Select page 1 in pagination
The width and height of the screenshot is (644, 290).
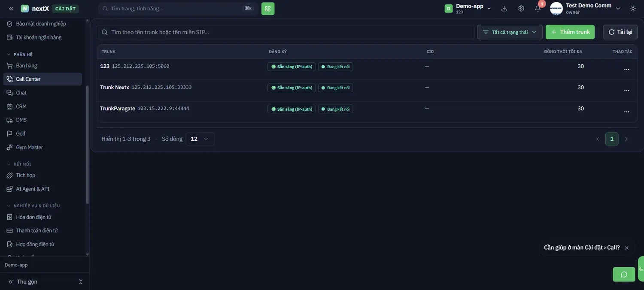[612, 139]
